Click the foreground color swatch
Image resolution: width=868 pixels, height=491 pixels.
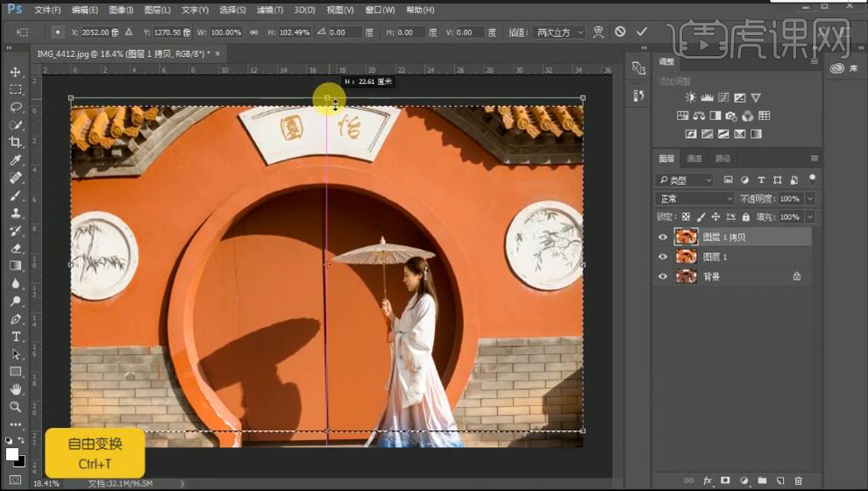pos(12,454)
